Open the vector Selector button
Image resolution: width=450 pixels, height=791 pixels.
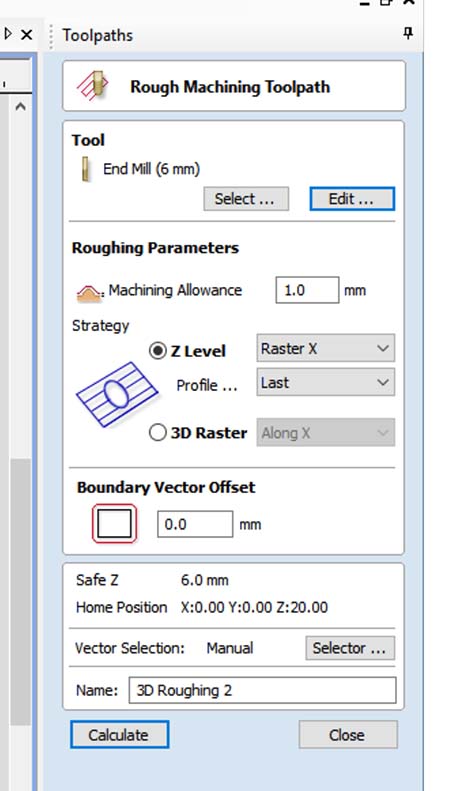[x=350, y=648]
